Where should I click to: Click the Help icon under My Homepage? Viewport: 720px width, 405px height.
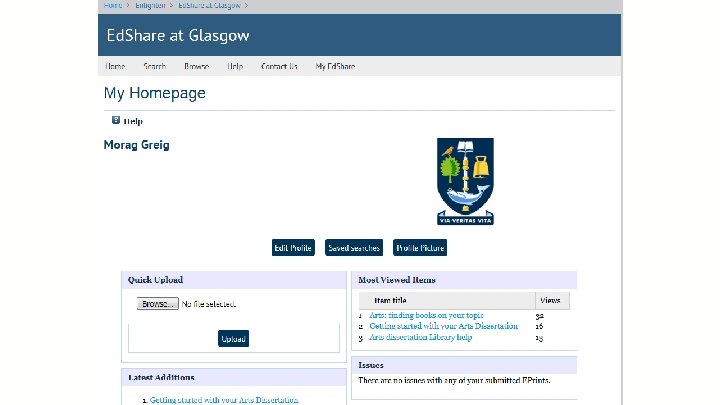116,120
